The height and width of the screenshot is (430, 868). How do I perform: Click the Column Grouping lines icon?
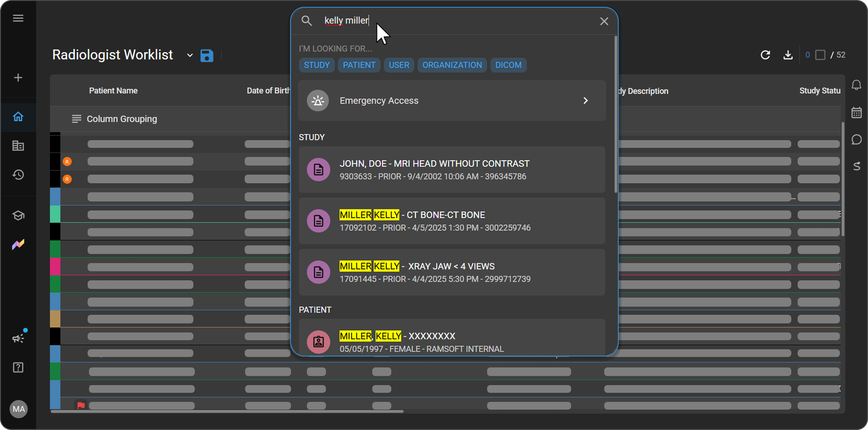(x=76, y=119)
